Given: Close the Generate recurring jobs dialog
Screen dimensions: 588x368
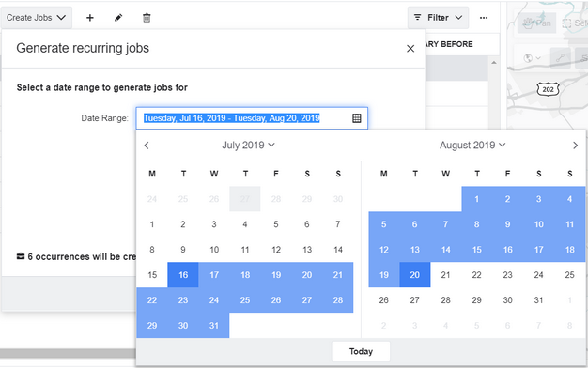Looking at the screenshot, I should (x=410, y=48).
